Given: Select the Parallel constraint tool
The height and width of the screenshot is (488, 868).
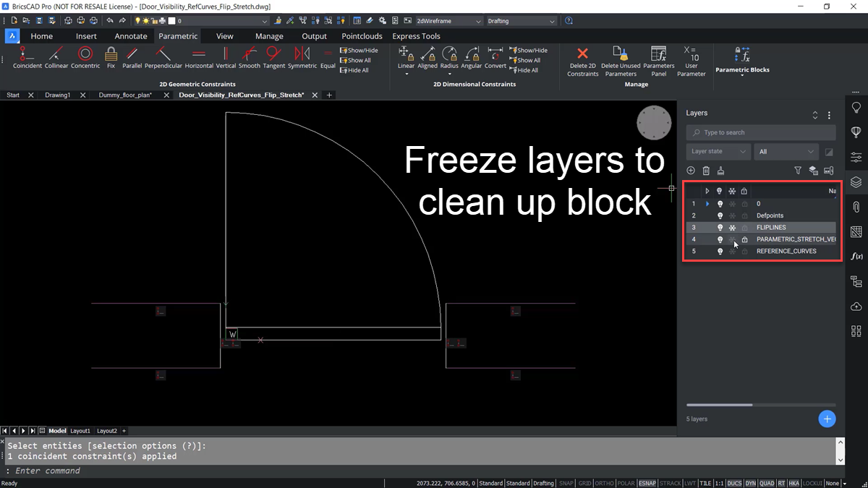Looking at the screenshot, I should point(132,57).
